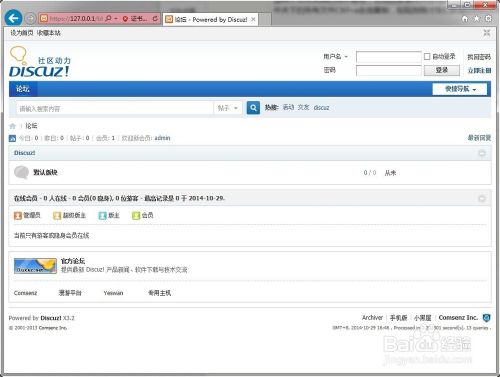Refresh the page using the address bar icon

155,19
